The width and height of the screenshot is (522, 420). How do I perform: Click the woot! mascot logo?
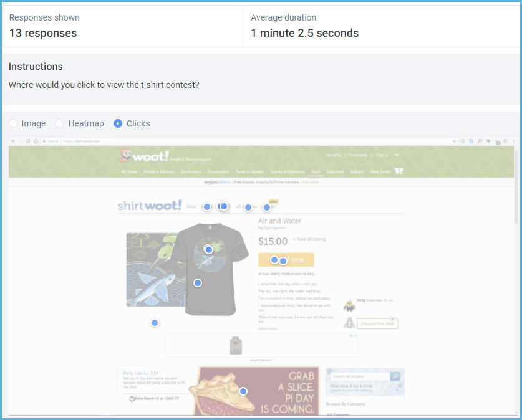click(125, 155)
